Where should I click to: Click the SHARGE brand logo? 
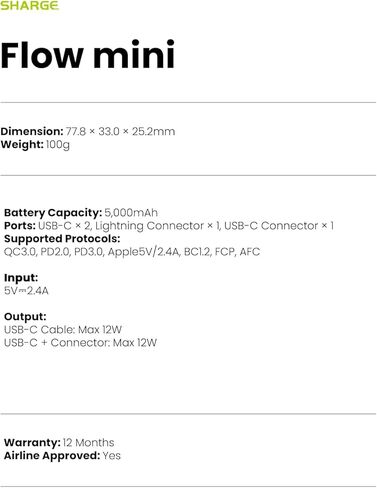tap(29, 6)
